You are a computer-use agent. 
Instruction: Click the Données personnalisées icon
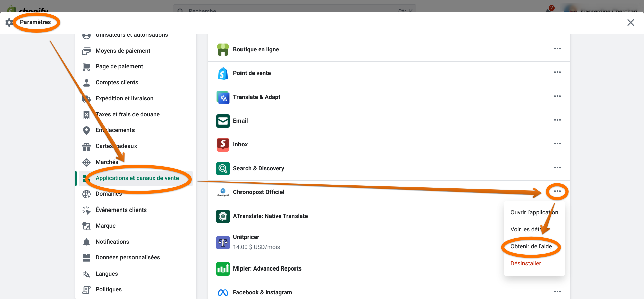click(x=86, y=258)
